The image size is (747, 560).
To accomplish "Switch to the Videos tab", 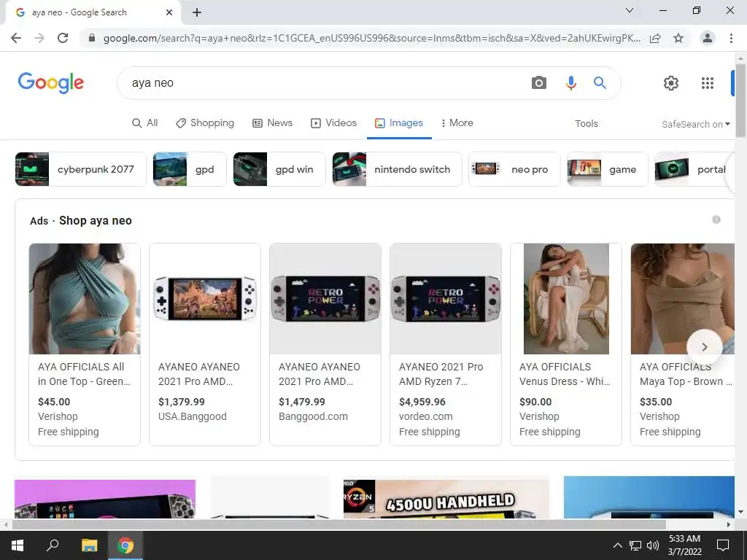I will coord(333,122).
